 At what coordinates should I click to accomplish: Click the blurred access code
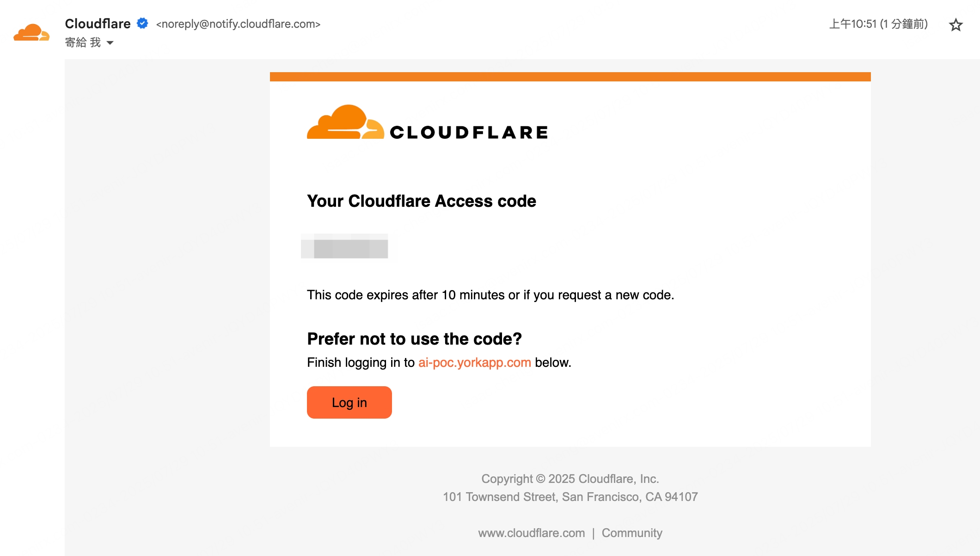pyautogui.click(x=344, y=247)
